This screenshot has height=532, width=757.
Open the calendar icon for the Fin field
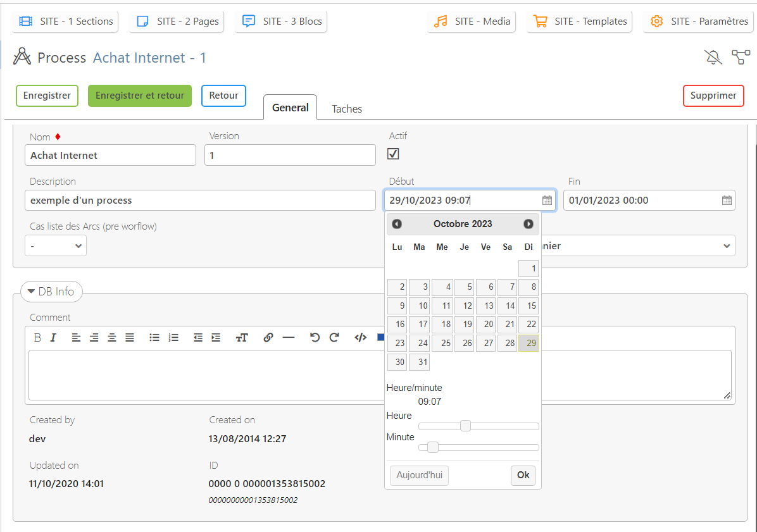coord(727,201)
